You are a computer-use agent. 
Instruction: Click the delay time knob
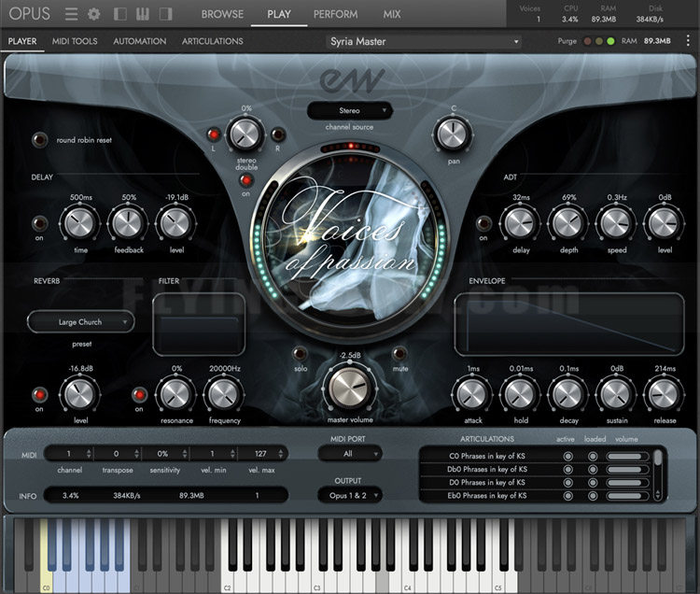coord(80,222)
